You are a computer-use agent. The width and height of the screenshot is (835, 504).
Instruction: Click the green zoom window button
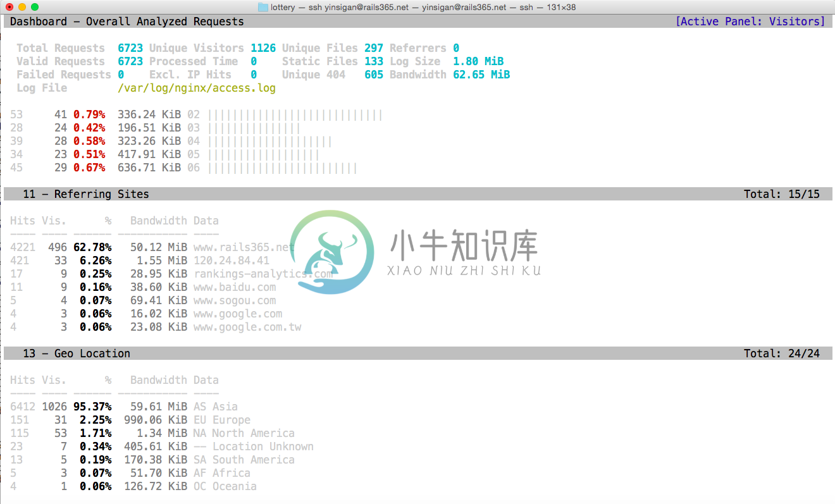tap(35, 7)
